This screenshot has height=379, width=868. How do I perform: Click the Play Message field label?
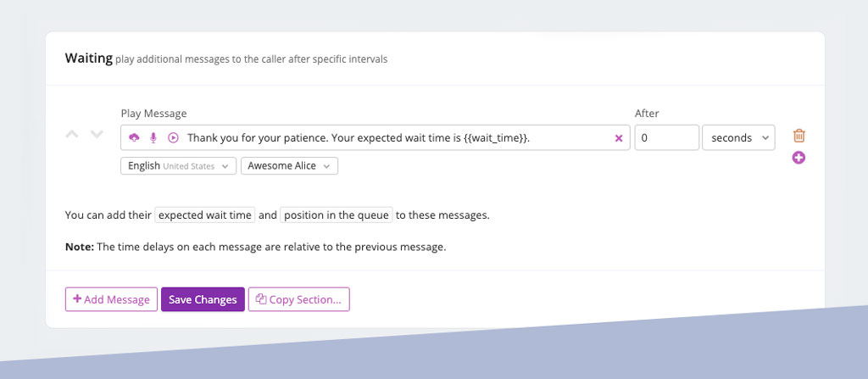pyautogui.click(x=153, y=114)
